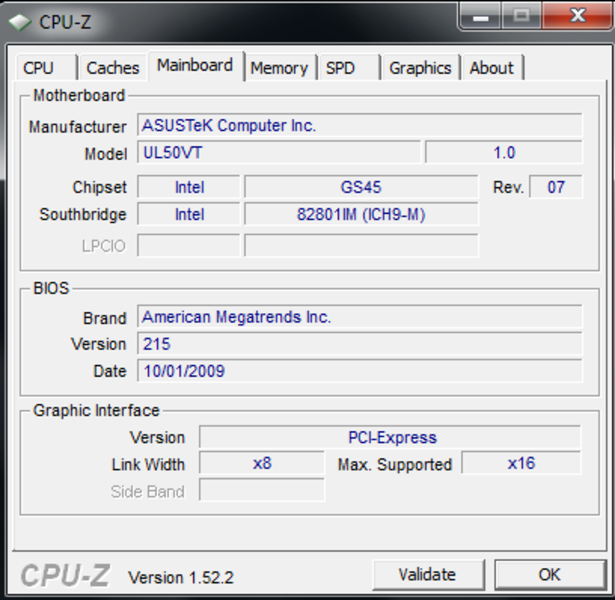Click the PCI-Express version field

(390, 437)
